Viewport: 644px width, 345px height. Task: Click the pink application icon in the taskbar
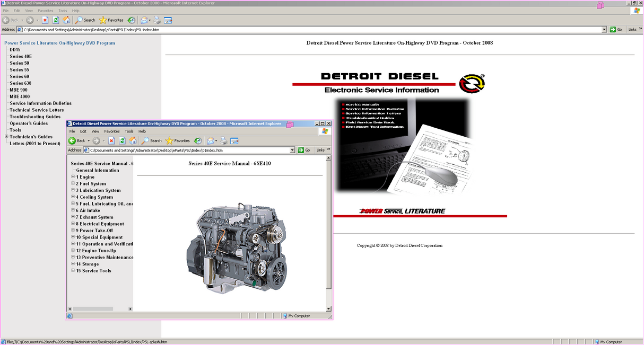[601, 4]
